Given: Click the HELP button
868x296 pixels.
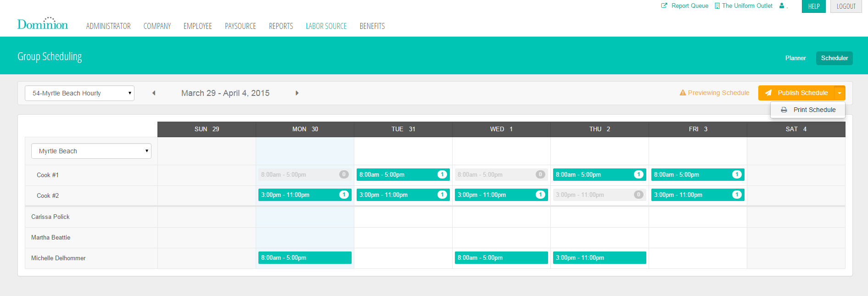Looking at the screenshot, I should (x=814, y=6).
